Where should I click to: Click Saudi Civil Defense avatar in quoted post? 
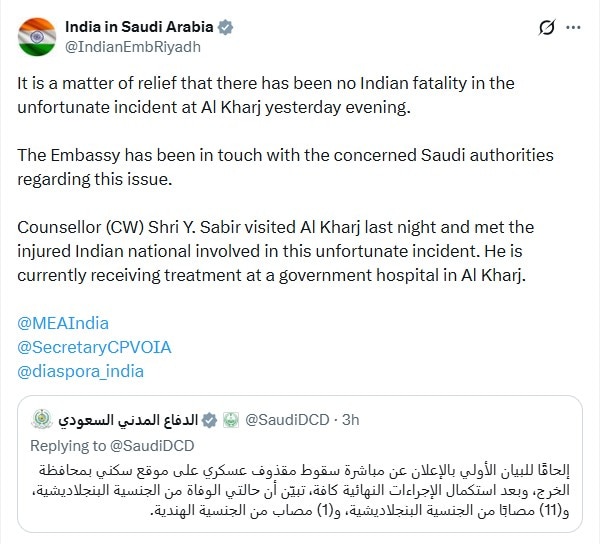pos(41,418)
